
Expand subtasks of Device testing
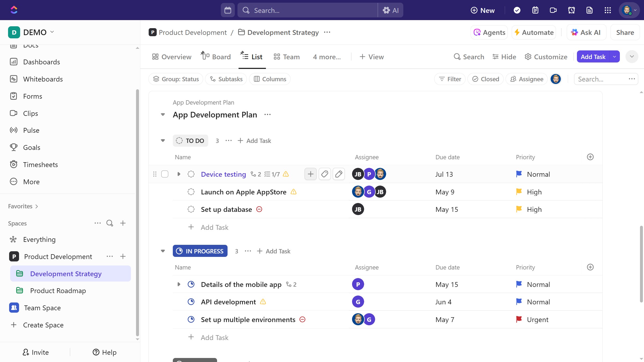tap(179, 174)
